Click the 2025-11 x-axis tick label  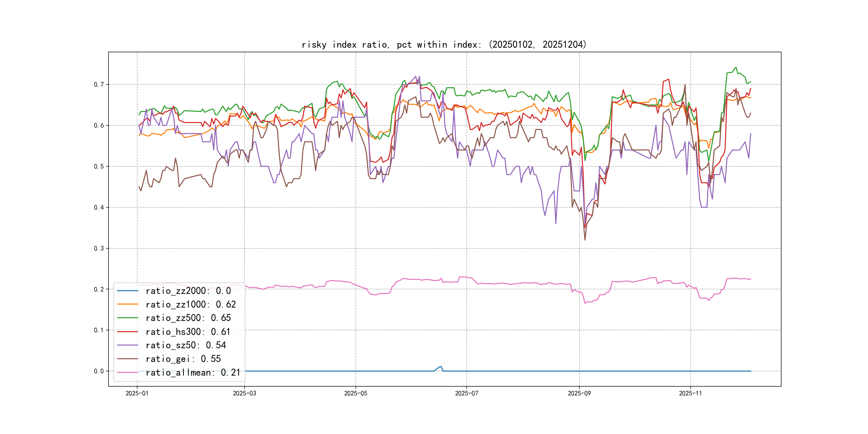coord(690,393)
